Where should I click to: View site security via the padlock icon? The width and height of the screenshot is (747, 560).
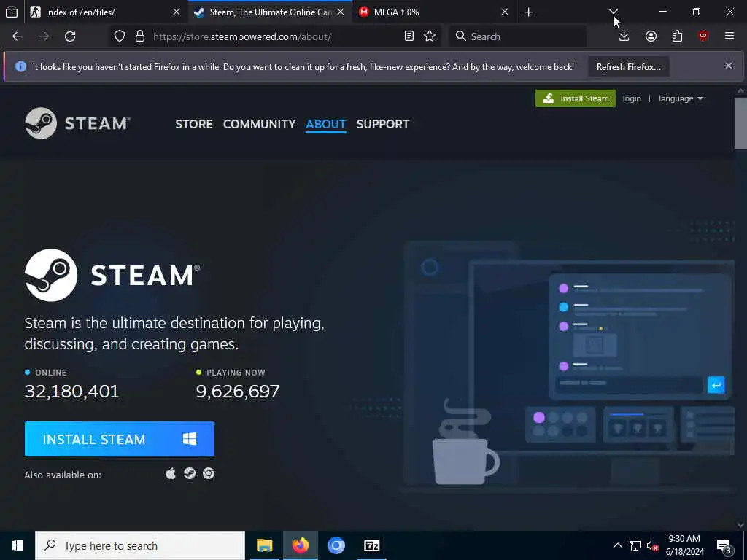[139, 36]
